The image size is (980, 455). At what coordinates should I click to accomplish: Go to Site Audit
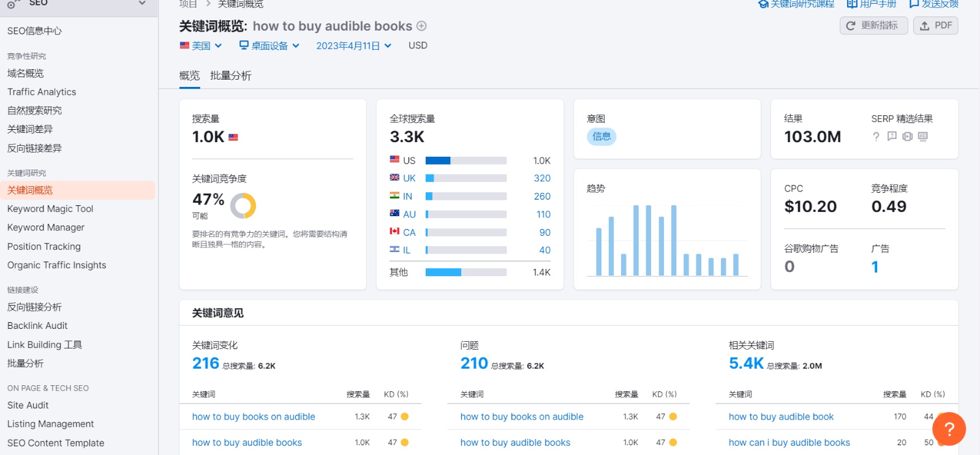point(28,405)
